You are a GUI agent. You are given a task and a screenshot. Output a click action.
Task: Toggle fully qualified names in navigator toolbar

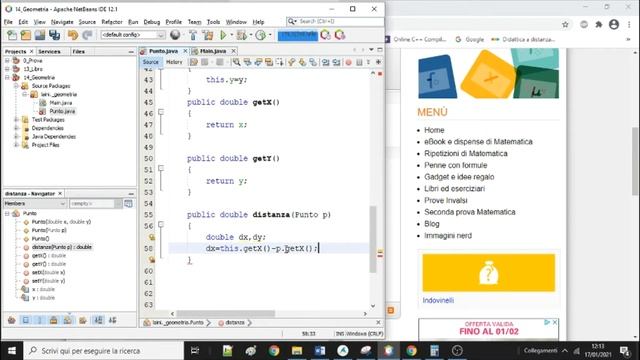click(x=83, y=320)
